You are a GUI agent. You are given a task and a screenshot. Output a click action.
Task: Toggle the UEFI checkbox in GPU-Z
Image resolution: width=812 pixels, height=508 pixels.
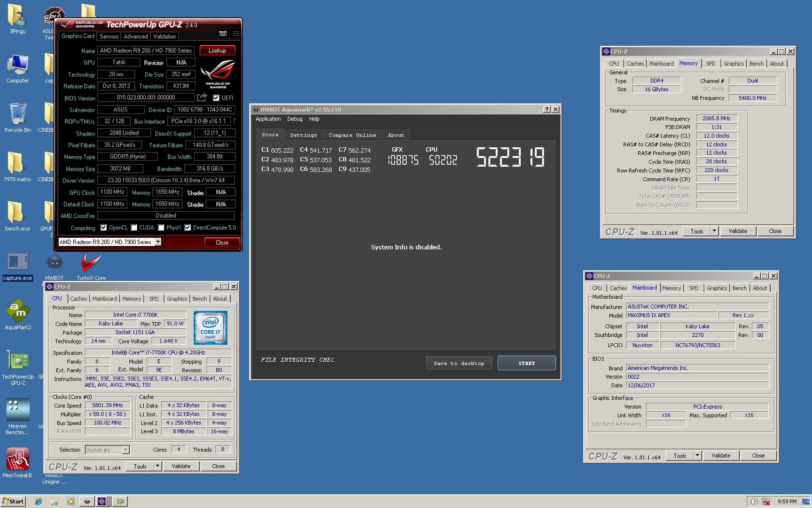(x=216, y=98)
